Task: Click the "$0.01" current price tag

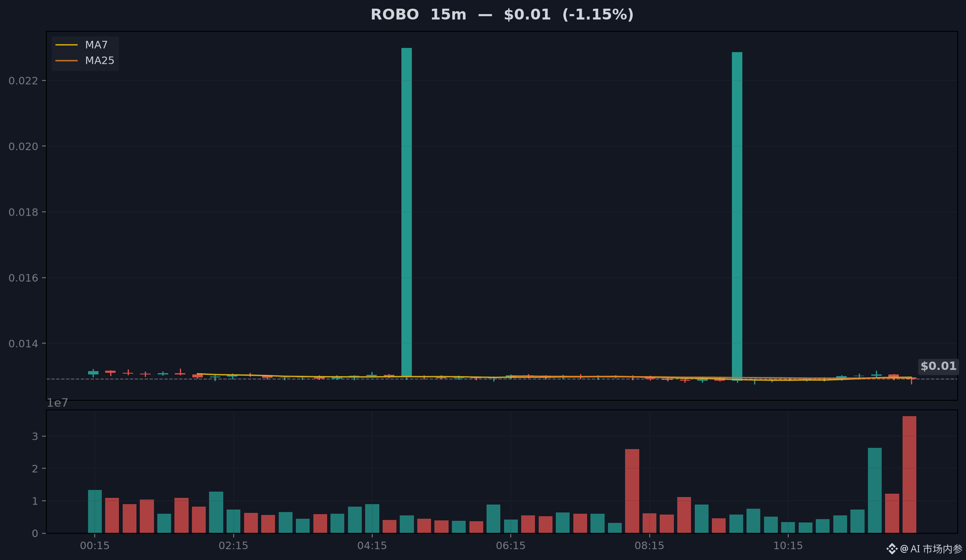Action: pyautogui.click(x=938, y=366)
